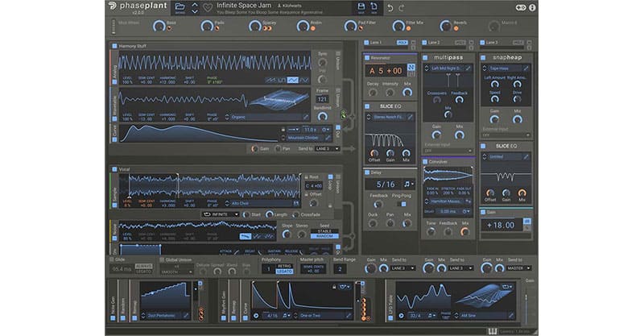Open the Global Unison SMOOTH mode dropdown
644x336 pixels.
(177, 272)
